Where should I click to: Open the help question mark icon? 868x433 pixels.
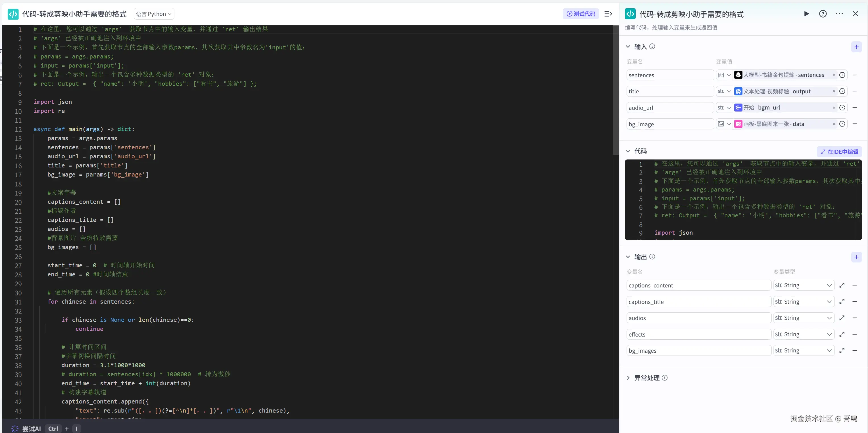[823, 14]
